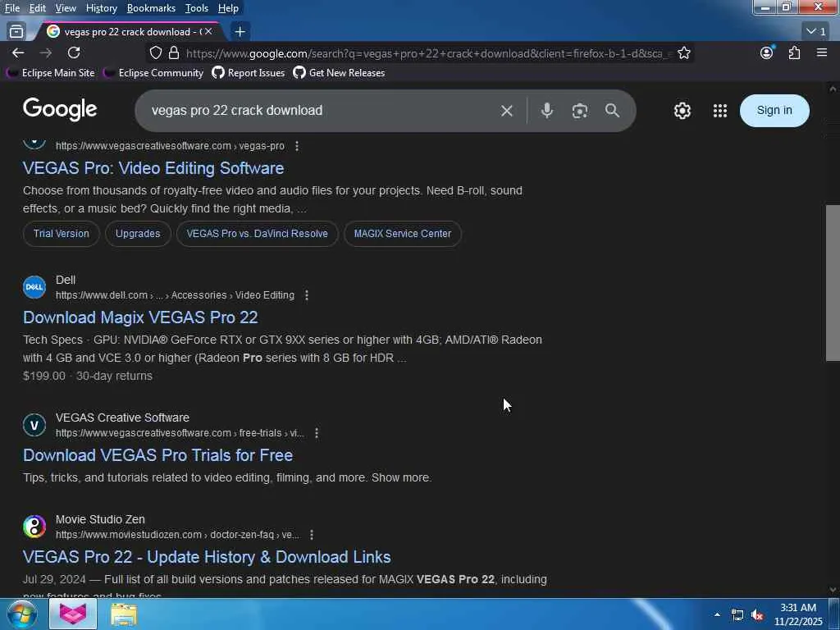
Task: Open the Edit menu
Action: pos(38,8)
